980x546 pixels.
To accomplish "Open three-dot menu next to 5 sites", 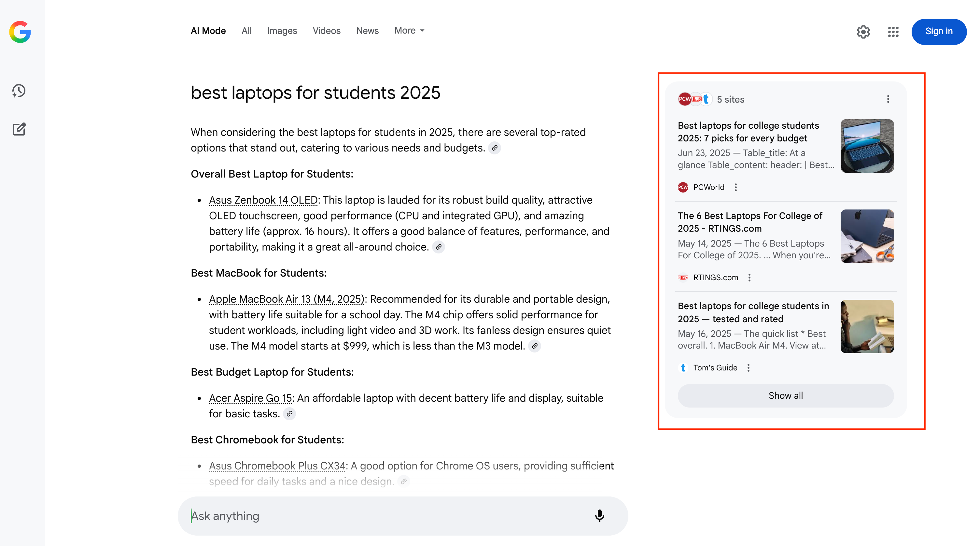I will pyautogui.click(x=888, y=99).
